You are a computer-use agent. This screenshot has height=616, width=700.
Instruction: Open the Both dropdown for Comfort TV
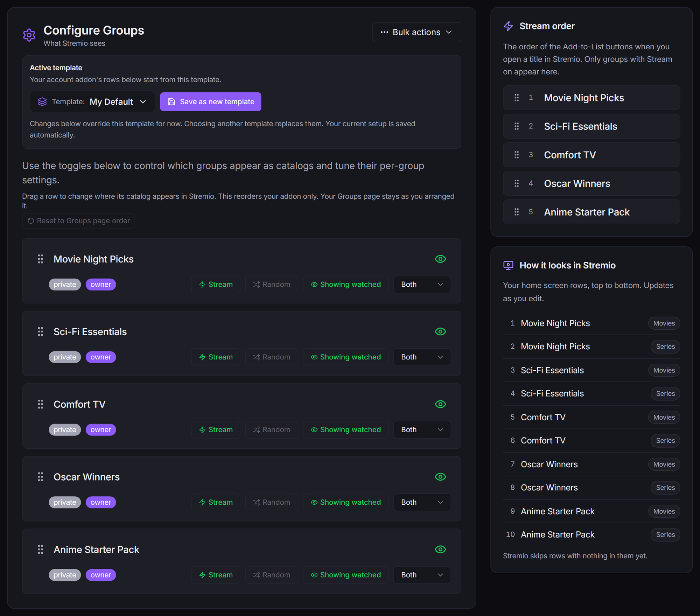coord(422,430)
